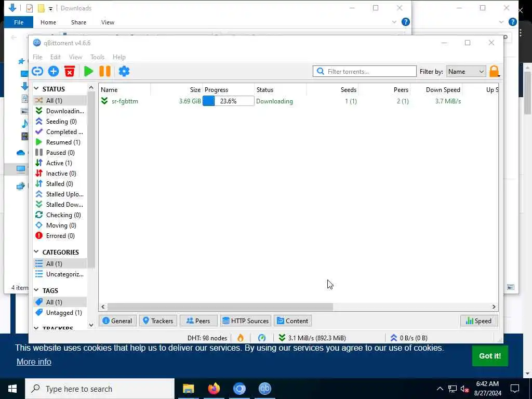Open Options via the blue gear icon
Viewport: 532px width, 399px height.
coord(124,71)
